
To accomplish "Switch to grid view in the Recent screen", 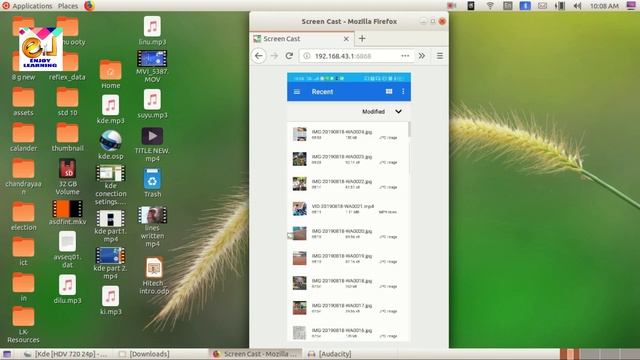I will click(x=389, y=91).
